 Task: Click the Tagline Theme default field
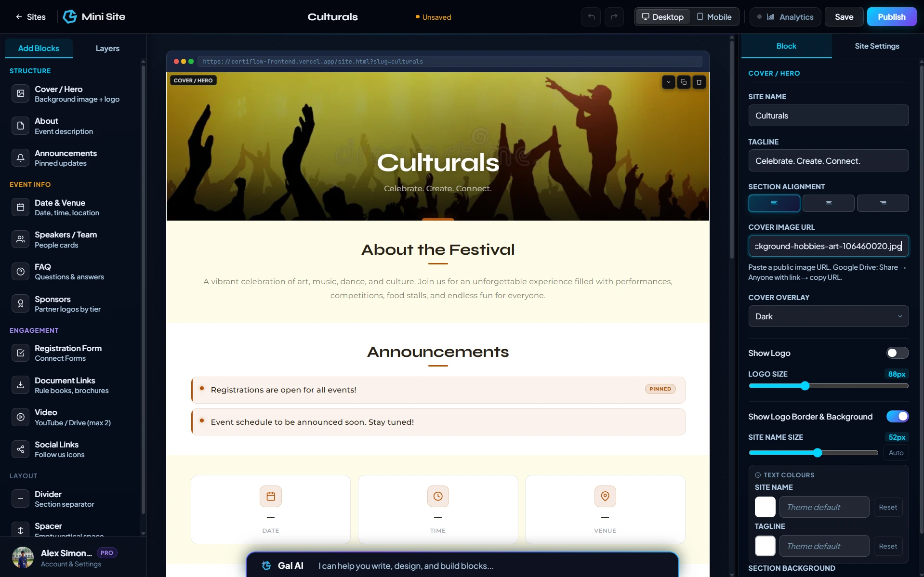tap(824, 546)
